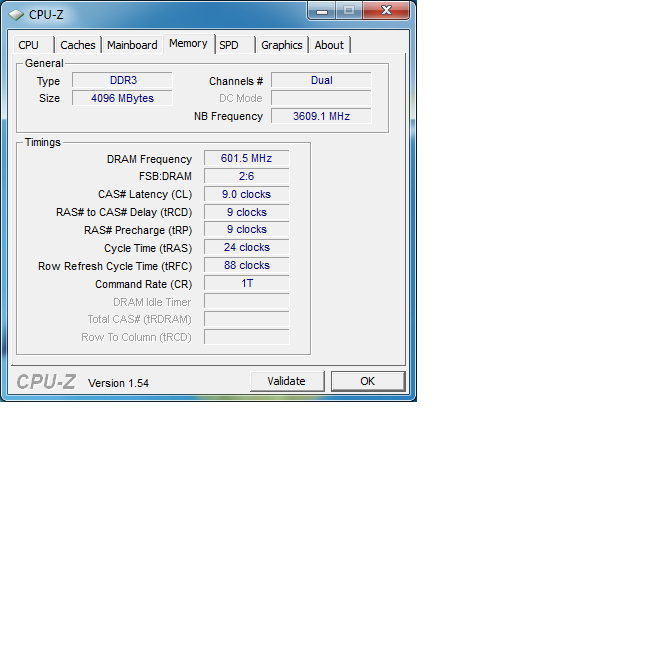648x648 pixels.
Task: Click the Cycle Time (tRAS) label
Action: 148,248
